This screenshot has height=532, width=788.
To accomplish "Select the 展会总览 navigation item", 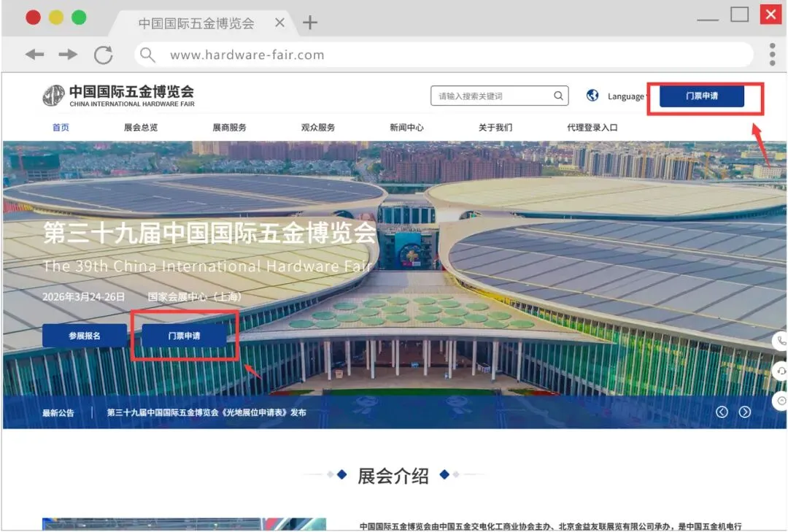I will [x=141, y=128].
